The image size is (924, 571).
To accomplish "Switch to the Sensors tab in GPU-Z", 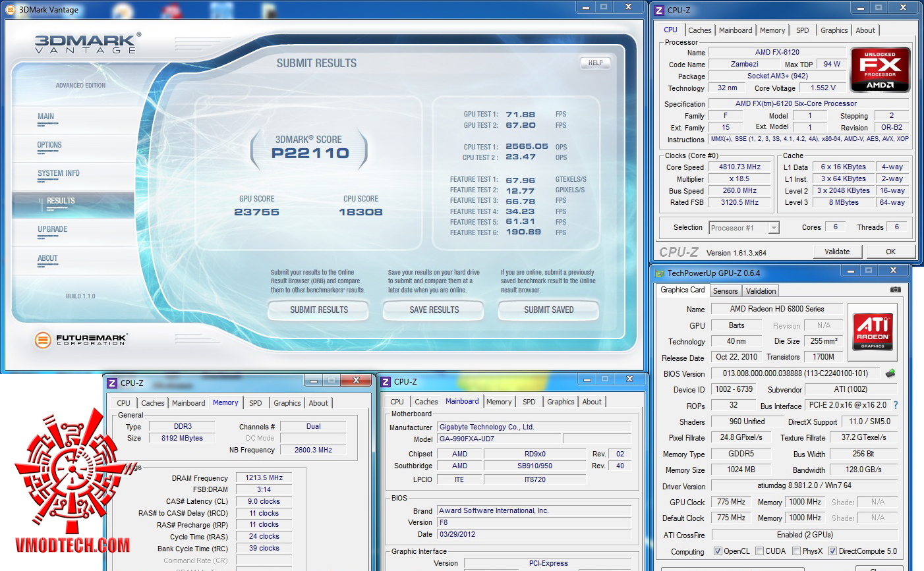I will (x=725, y=291).
